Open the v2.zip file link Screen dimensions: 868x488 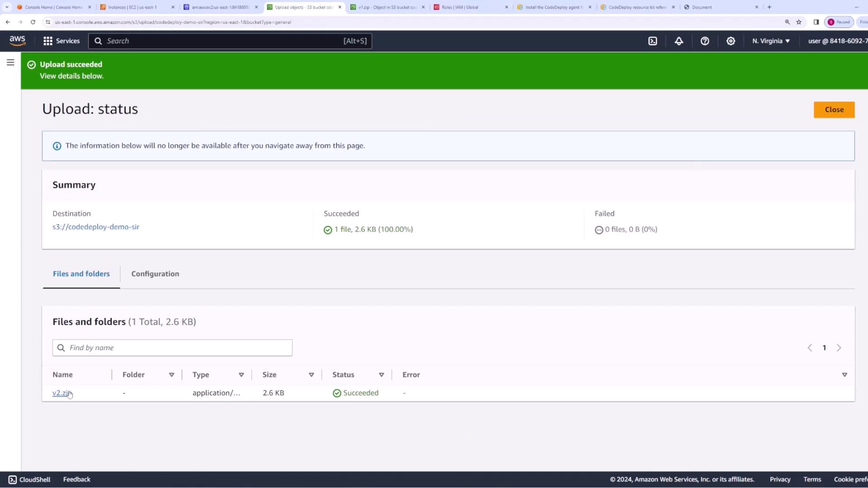point(61,393)
